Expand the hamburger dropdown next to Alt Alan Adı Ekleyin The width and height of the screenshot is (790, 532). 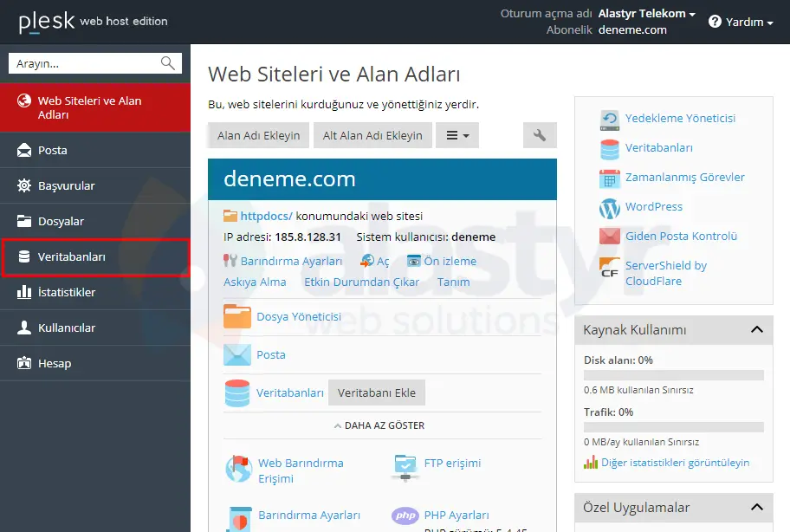click(457, 135)
